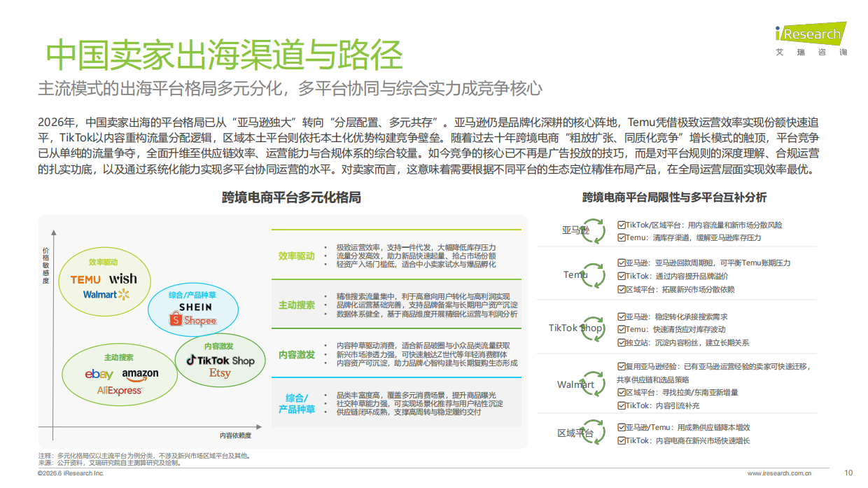Click checkbox for TikTok 内容引流补充
868x488 pixels.
tap(621, 405)
